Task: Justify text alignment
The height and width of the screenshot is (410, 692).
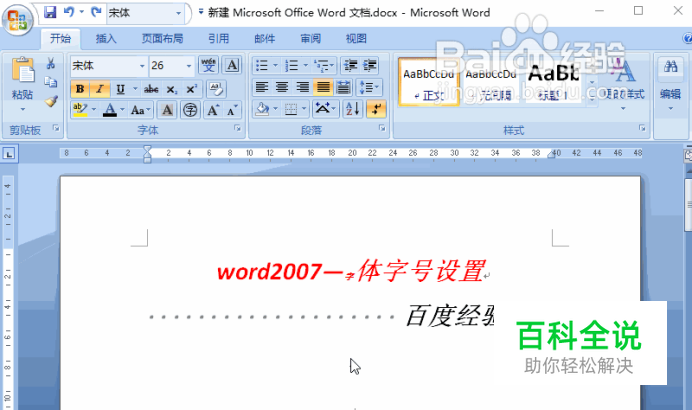Action: [323, 87]
